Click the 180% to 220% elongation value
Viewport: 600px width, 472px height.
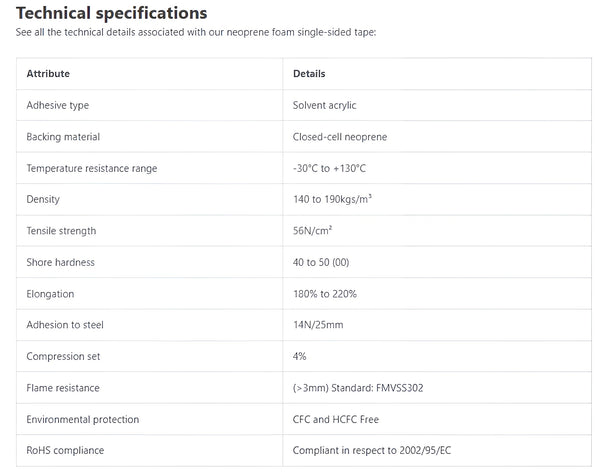pos(325,294)
